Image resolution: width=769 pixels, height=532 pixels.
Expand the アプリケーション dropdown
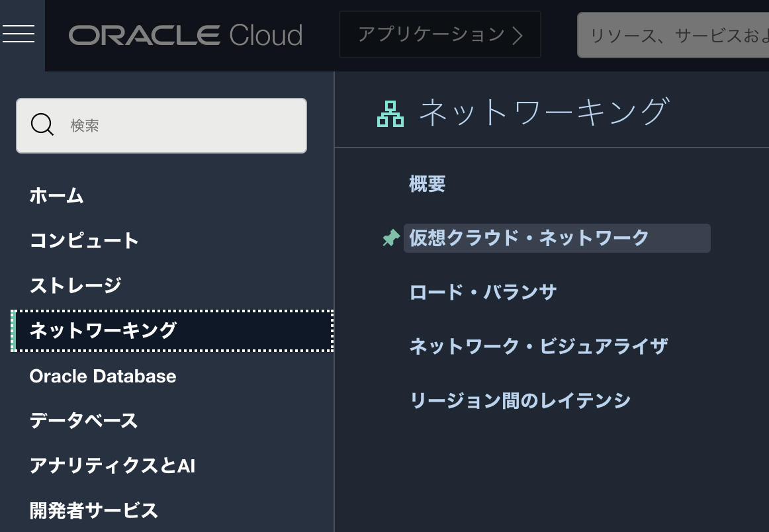[439, 34]
